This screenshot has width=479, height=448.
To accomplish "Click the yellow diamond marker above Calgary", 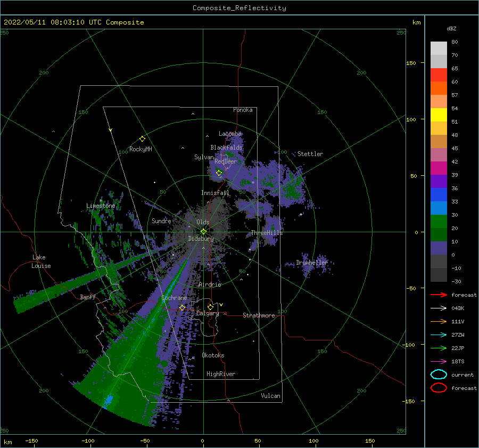I will (x=210, y=307).
